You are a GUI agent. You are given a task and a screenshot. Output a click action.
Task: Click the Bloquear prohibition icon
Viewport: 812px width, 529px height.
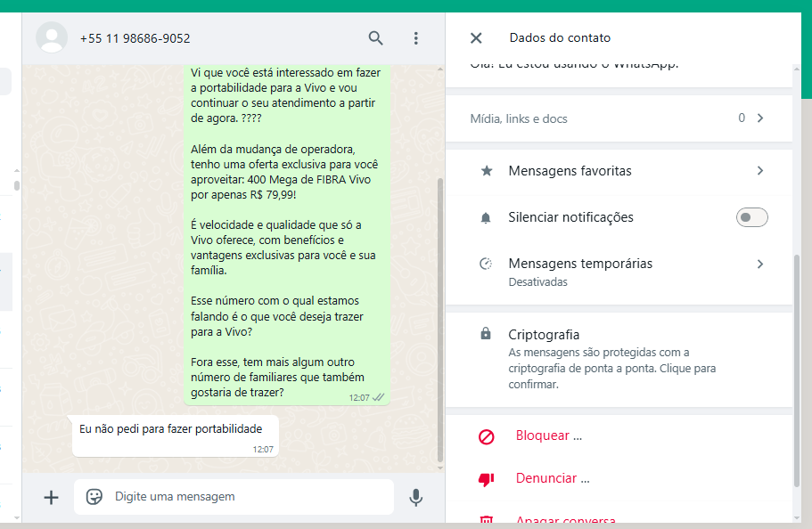pyautogui.click(x=487, y=437)
